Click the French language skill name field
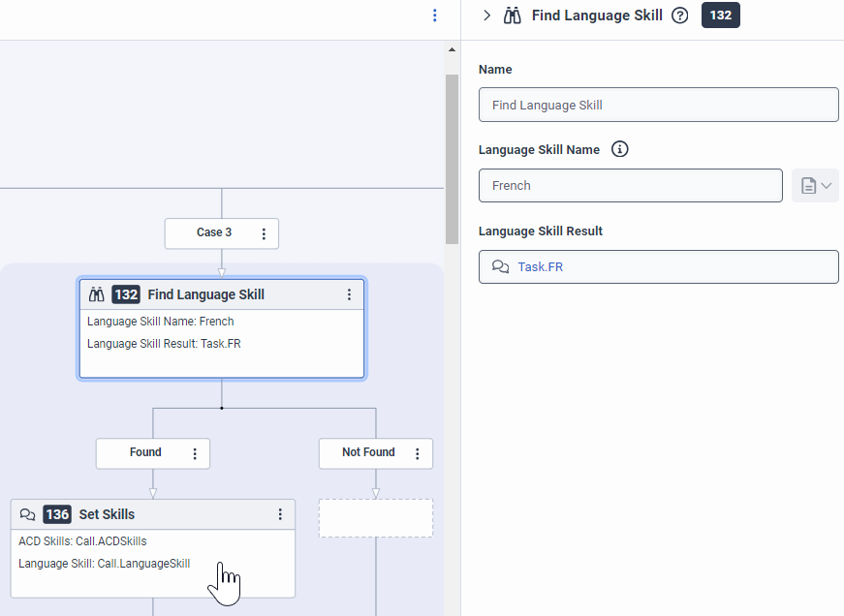 click(x=630, y=186)
